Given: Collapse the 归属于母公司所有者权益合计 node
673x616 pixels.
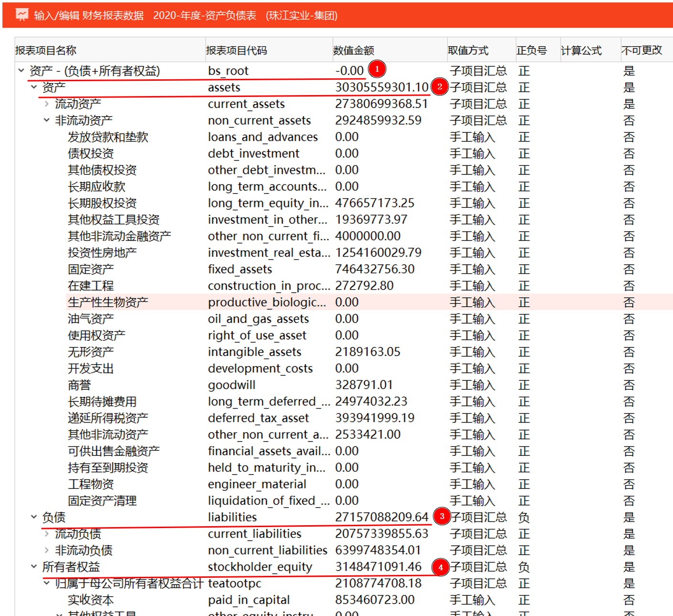Looking at the screenshot, I should pos(46,583).
